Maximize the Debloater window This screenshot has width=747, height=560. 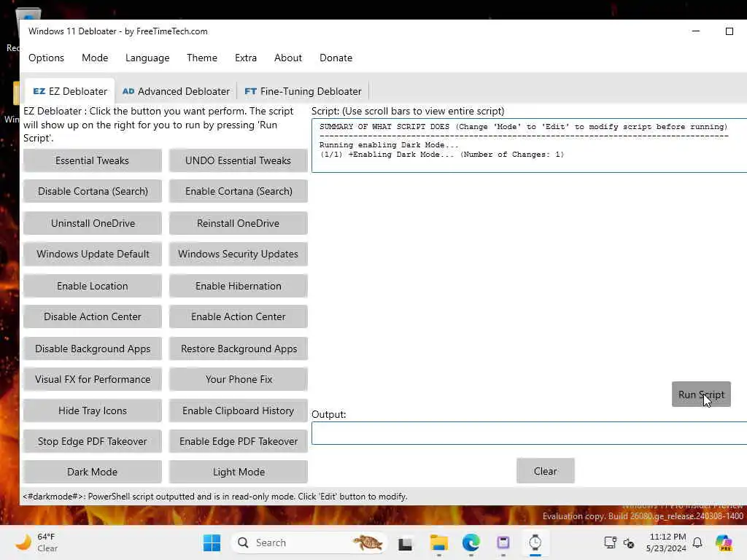pos(729,31)
